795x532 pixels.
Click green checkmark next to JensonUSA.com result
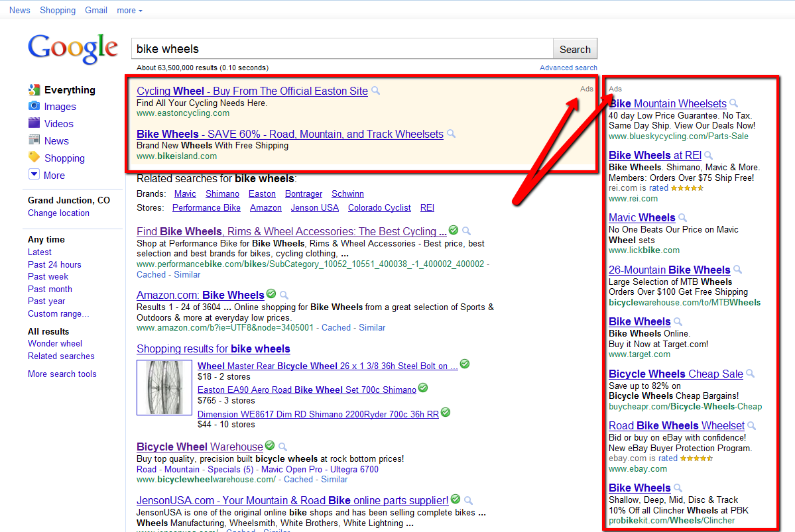455,500
